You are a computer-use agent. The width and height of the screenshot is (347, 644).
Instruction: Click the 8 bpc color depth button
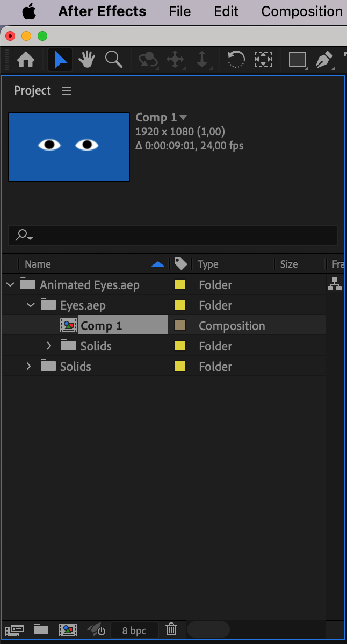click(x=134, y=631)
